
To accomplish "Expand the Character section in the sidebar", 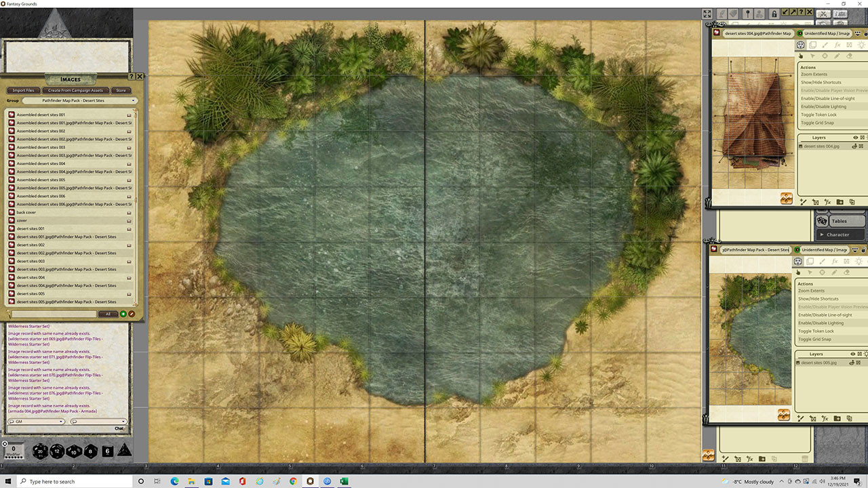I will pos(840,235).
